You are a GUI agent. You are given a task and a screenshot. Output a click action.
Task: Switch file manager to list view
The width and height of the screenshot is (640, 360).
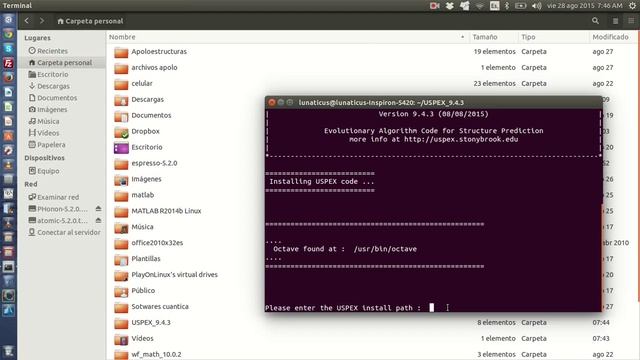pos(615,21)
